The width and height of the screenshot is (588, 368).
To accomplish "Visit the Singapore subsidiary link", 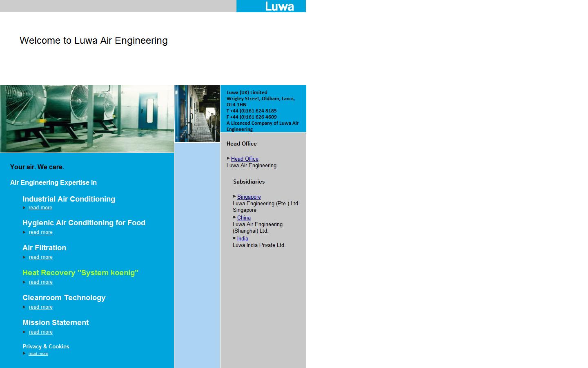I will (x=249, y=197).
